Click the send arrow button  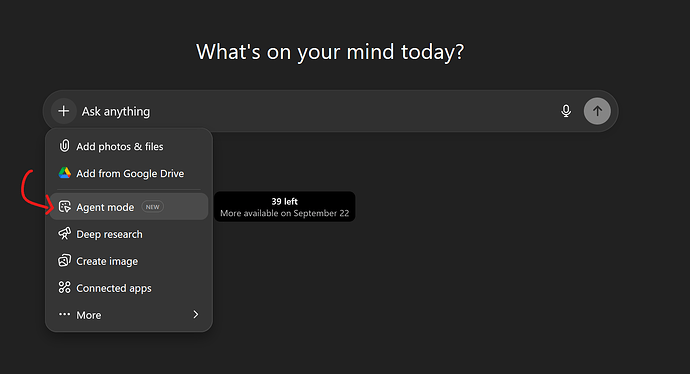[597, 111]
